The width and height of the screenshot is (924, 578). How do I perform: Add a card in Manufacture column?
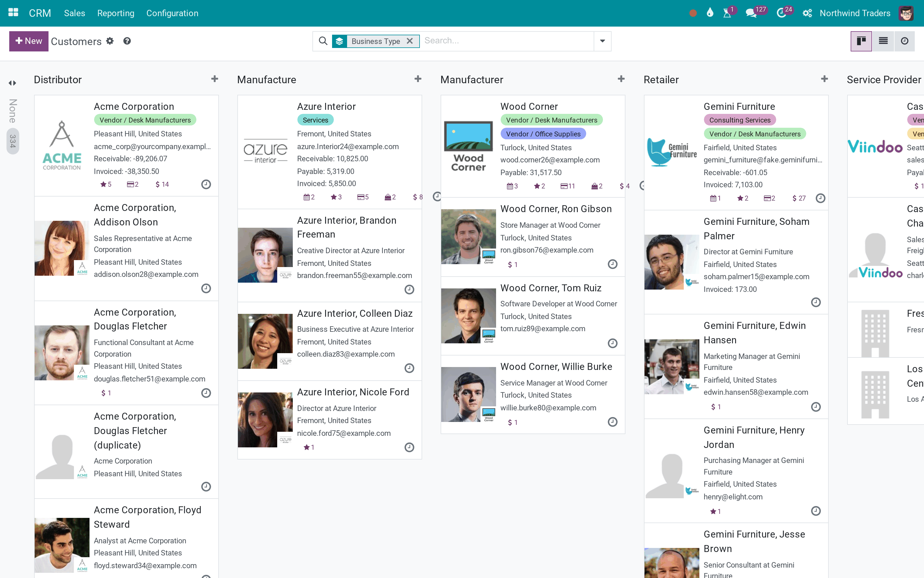pos(418,79)
